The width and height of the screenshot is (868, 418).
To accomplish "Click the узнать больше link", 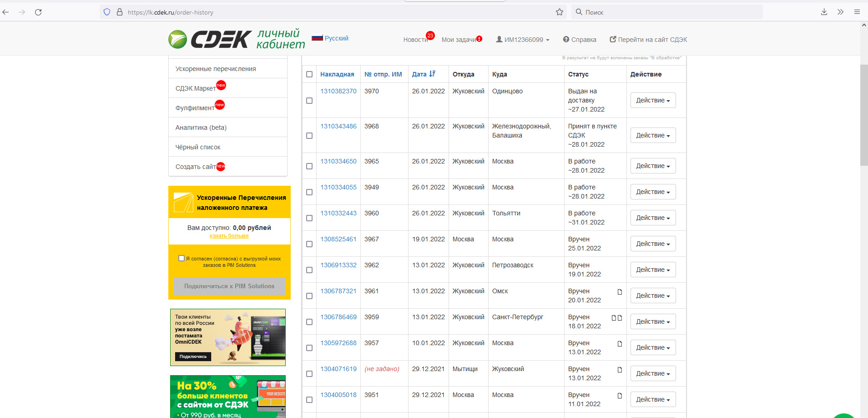I will (229, 236).
